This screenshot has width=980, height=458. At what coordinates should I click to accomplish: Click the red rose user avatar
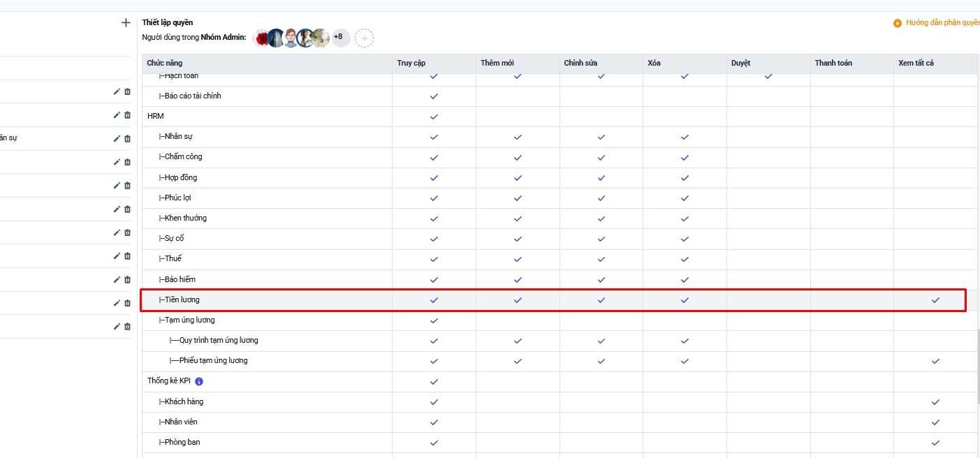point(262,38)
